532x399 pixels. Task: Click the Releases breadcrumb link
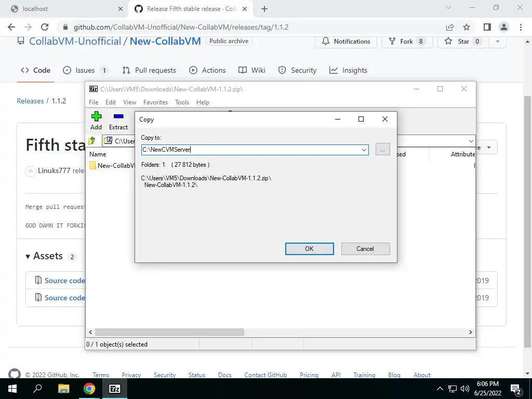click(x=30, y=101)
